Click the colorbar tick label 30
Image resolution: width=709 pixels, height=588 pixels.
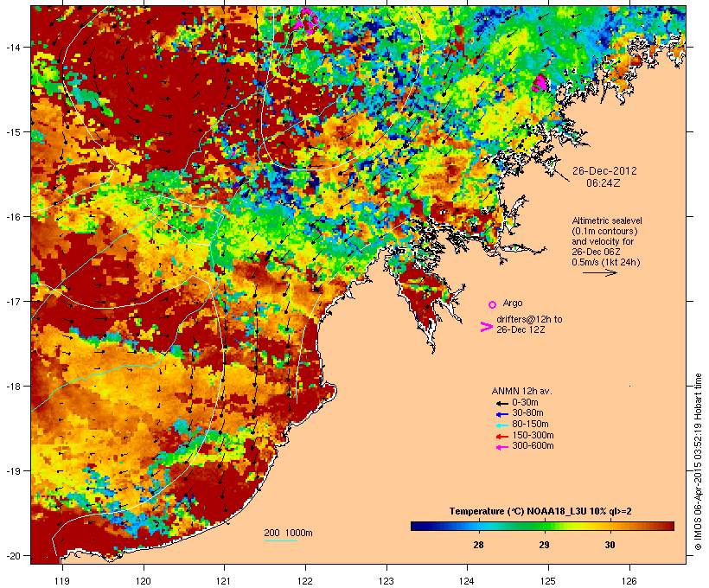coord(610,545)
